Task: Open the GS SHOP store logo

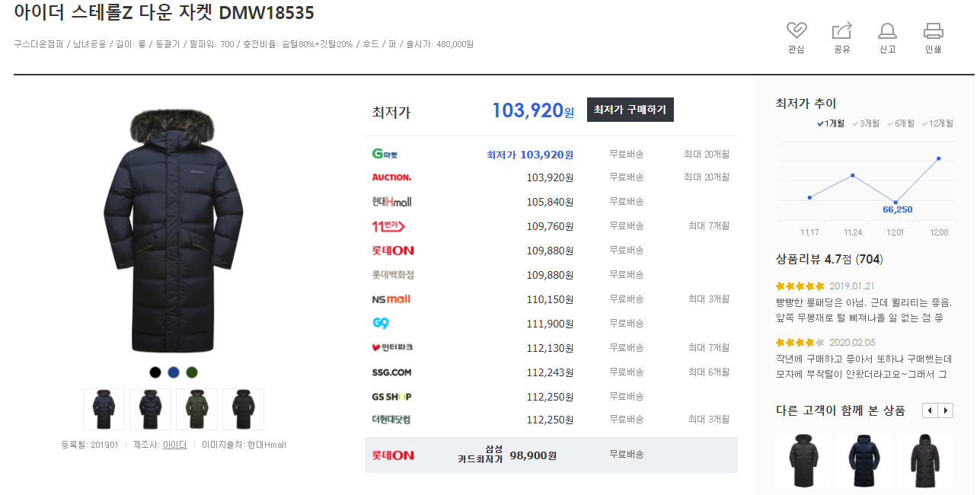Action: pyautogui.click(x=391, y=397)
